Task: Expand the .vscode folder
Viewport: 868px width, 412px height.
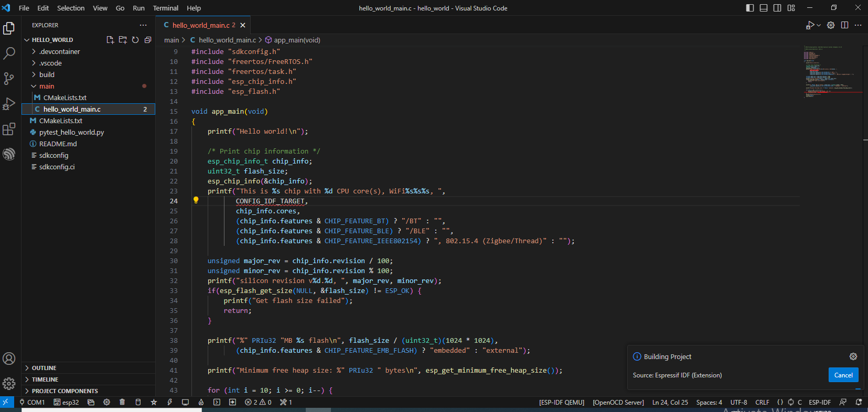Action: pos(88,63)
